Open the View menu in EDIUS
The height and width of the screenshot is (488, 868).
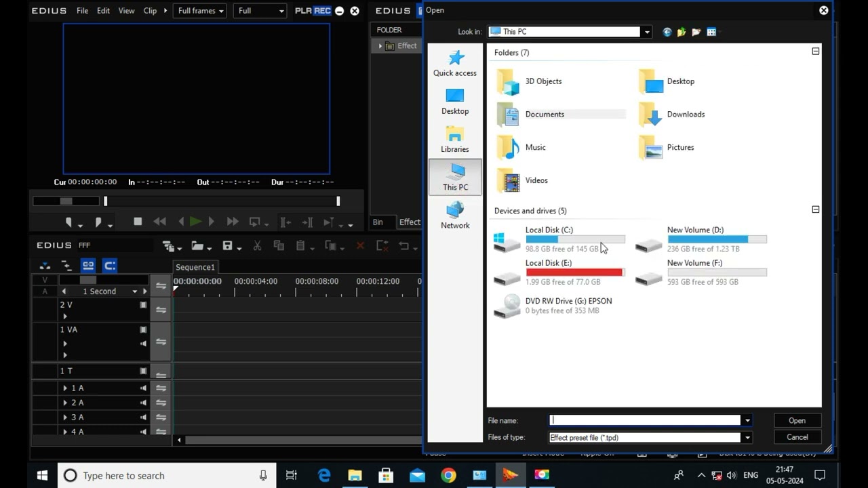pyautogui.click(x=126, y=11)
